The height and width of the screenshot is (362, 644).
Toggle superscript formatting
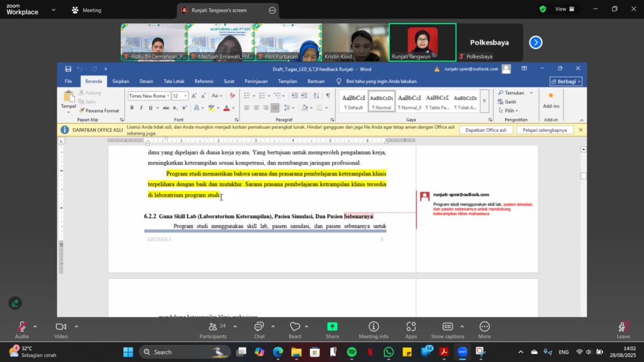click(184, 108)
